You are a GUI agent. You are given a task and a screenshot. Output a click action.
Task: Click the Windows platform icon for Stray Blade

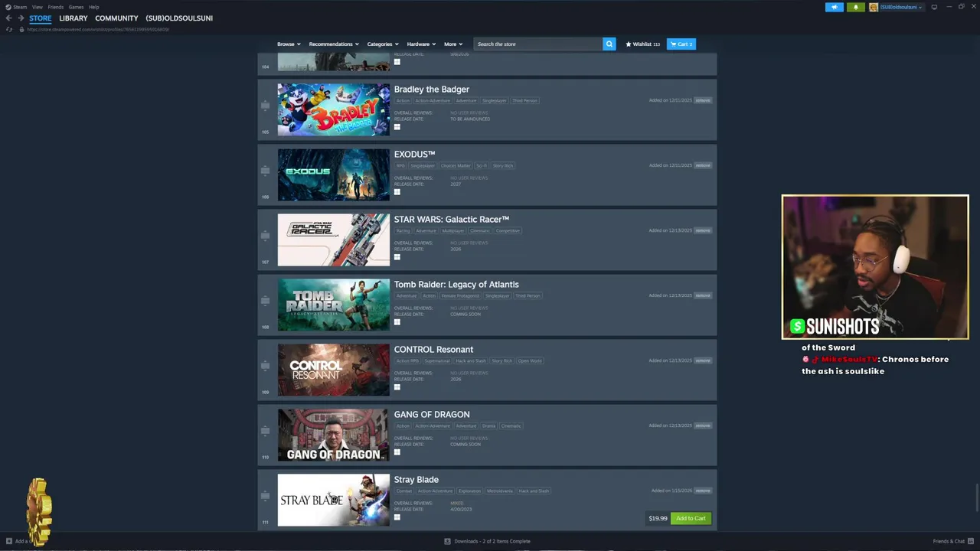[x=397, y=517]
